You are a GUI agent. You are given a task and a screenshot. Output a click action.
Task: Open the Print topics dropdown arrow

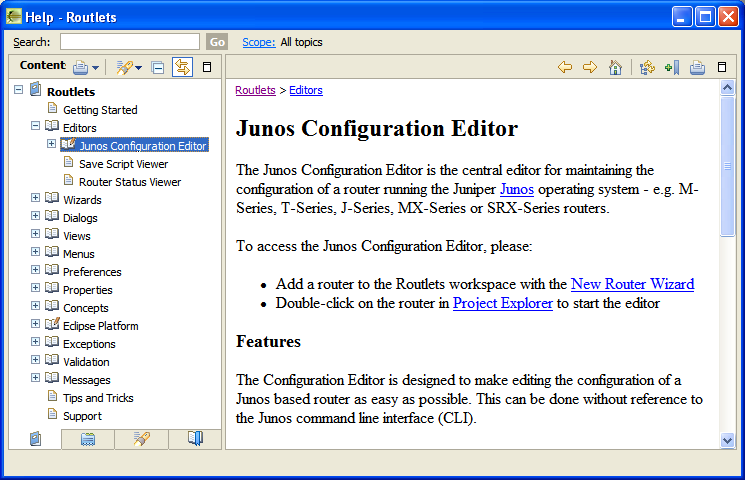coord(96,68)
